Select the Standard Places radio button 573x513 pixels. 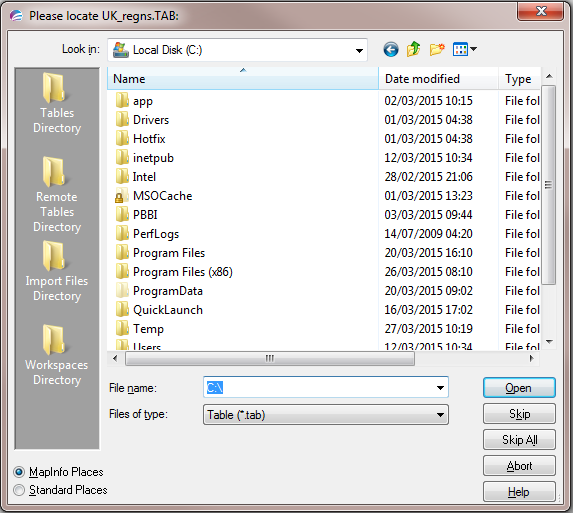[19, 490]
